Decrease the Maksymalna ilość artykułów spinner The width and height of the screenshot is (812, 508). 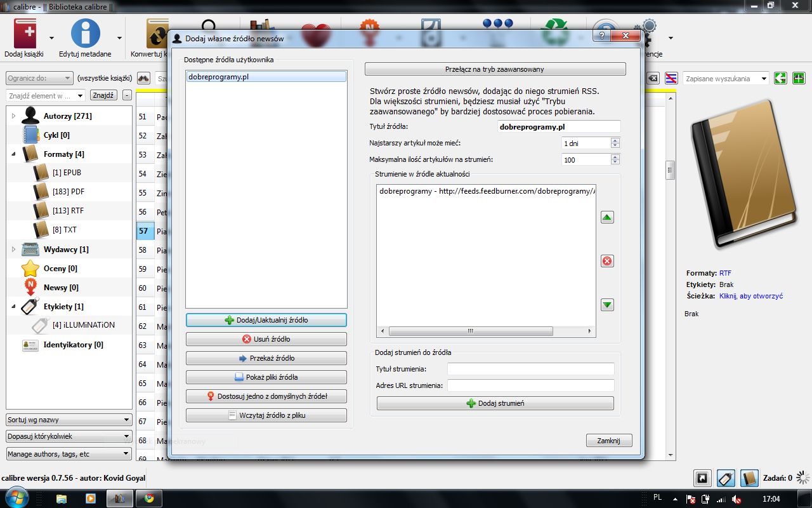(615, 163)
